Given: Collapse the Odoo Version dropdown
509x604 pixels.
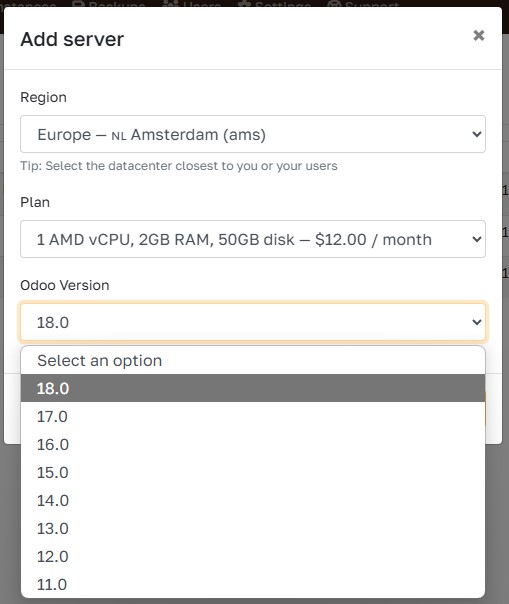Looking at the screenshot, I should point(253,322).
